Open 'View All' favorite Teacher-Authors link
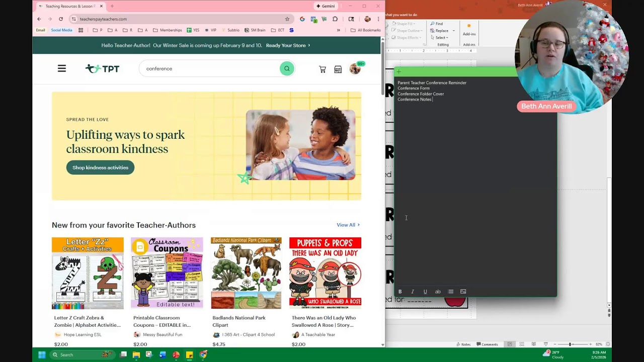This screenshot has width=644, height=362. click(x=348, y=225)
